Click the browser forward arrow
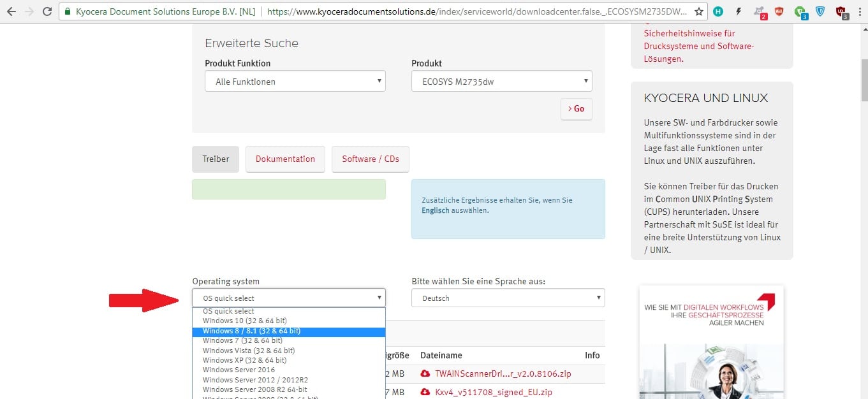868x399 pixels. tap(29, 11)
